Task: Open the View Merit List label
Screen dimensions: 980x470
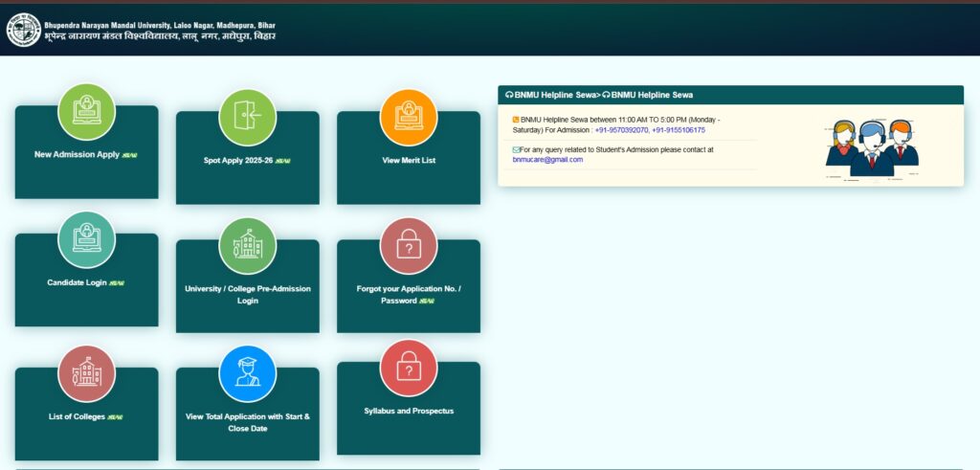Action: point(409,160)
